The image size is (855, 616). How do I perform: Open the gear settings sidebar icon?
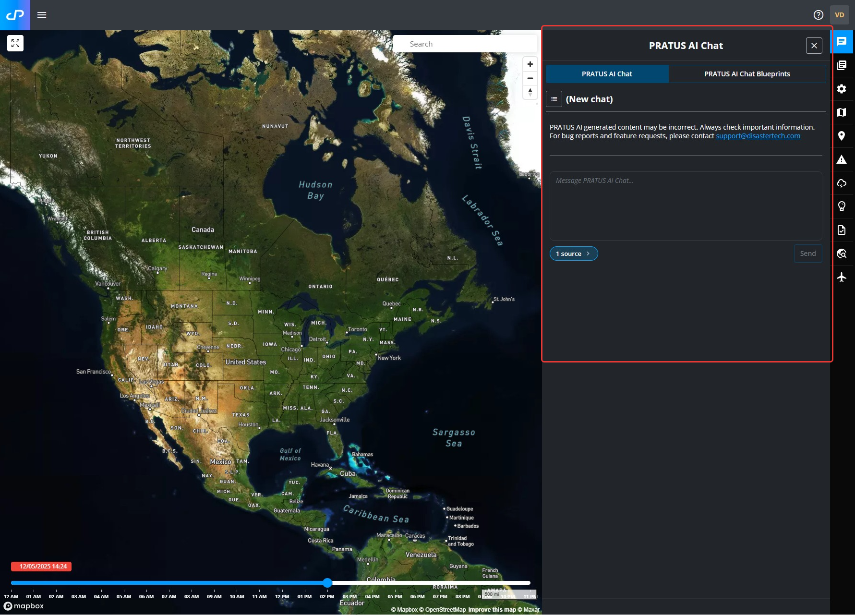pyautogui.click(x=842, y=89)
